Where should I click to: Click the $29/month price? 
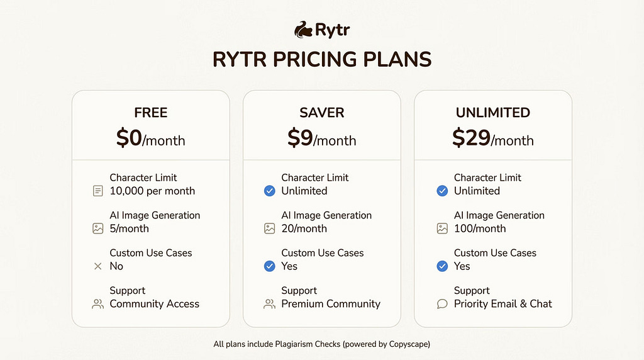point(493,138)
